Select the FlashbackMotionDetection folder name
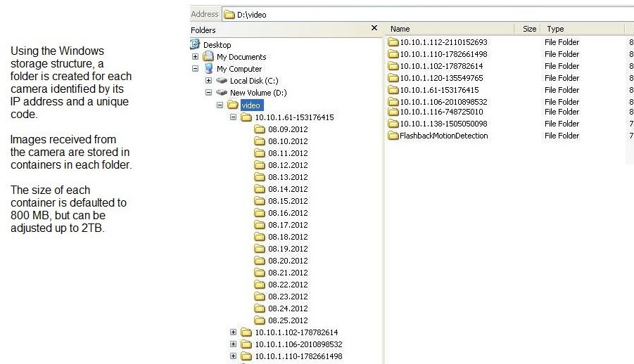Image resolution: width=634 pixels, height=364 pixels. (443, 136)
